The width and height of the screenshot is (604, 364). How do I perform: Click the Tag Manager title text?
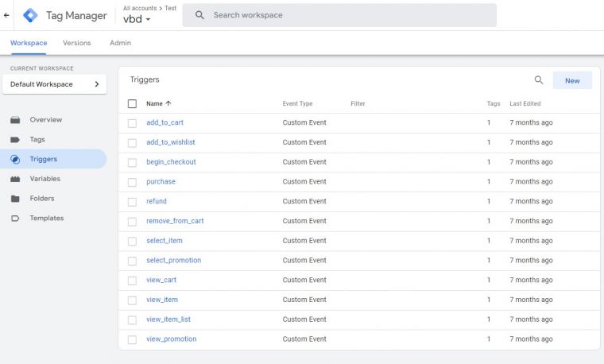coord(76,15)
